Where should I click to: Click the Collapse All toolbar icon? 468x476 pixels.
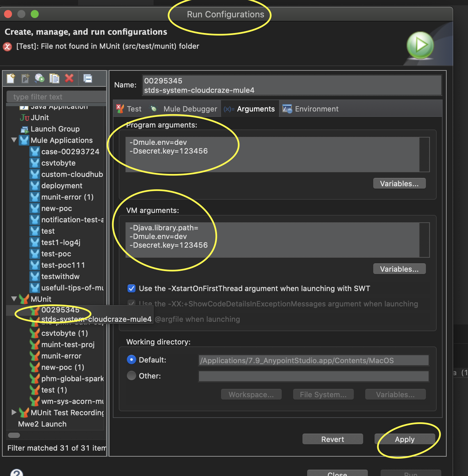88,78
